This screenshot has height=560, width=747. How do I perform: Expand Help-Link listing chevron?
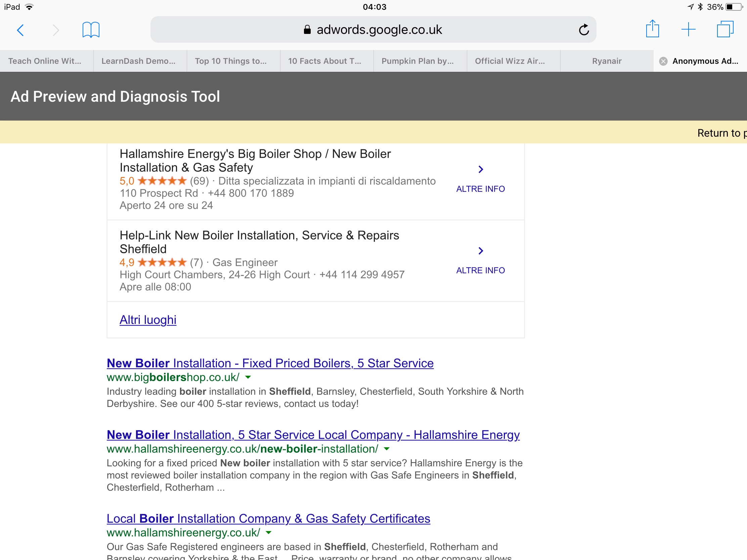click(x=481, y=250)
